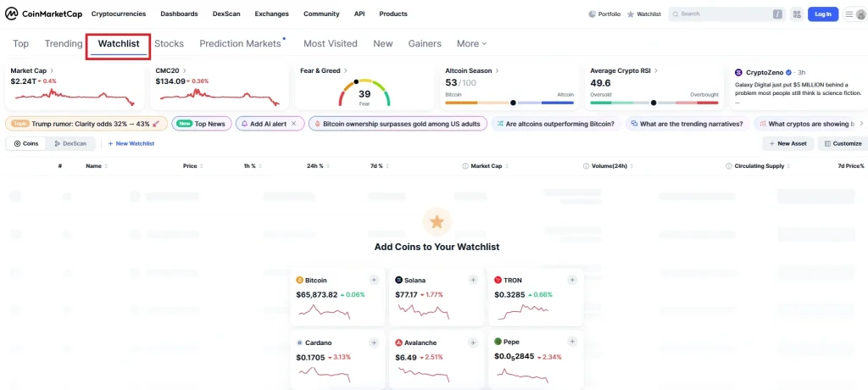Viewport: 868px width, 390px height.
Task: Click the Average Crypto RSI bar marker
Action: point(654,103)
